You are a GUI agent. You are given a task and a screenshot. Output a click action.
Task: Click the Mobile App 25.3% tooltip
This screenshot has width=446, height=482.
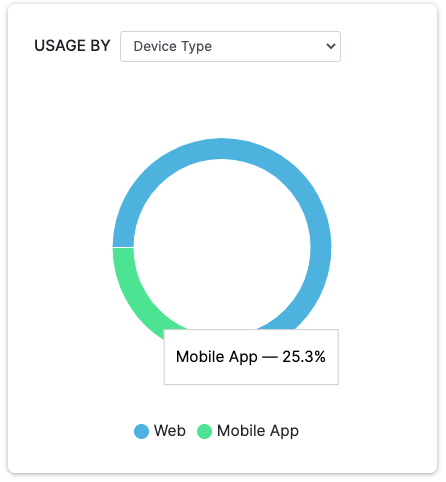[251, 357]
